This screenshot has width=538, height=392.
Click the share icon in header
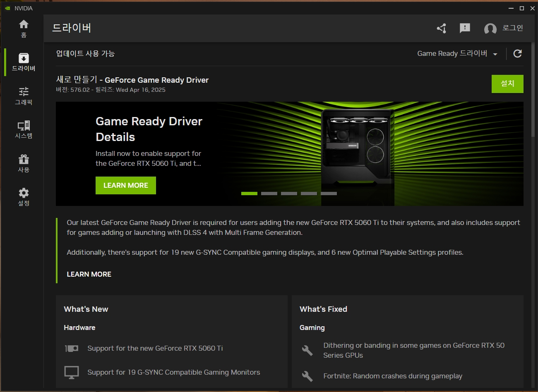pyautogui.click(x=442, y=28)
